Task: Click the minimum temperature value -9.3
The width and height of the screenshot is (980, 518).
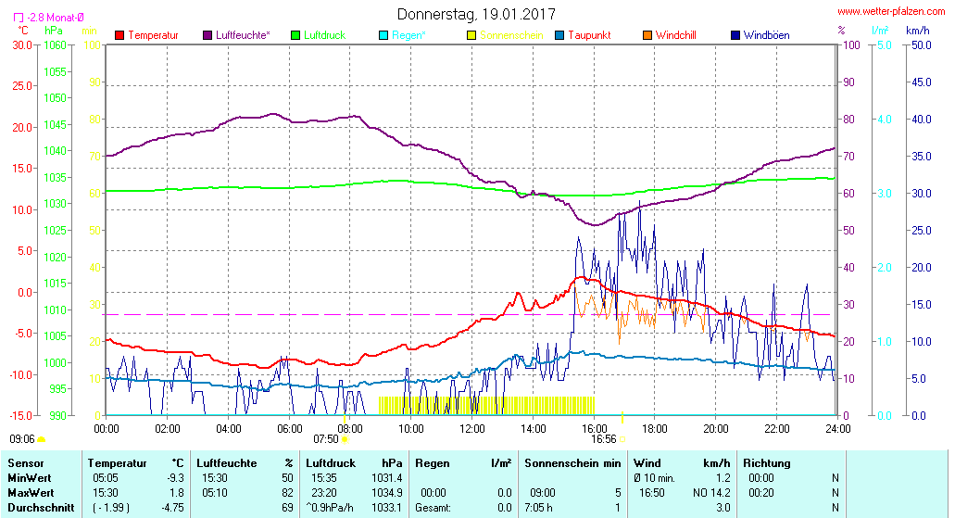Action: pos(176,478)
